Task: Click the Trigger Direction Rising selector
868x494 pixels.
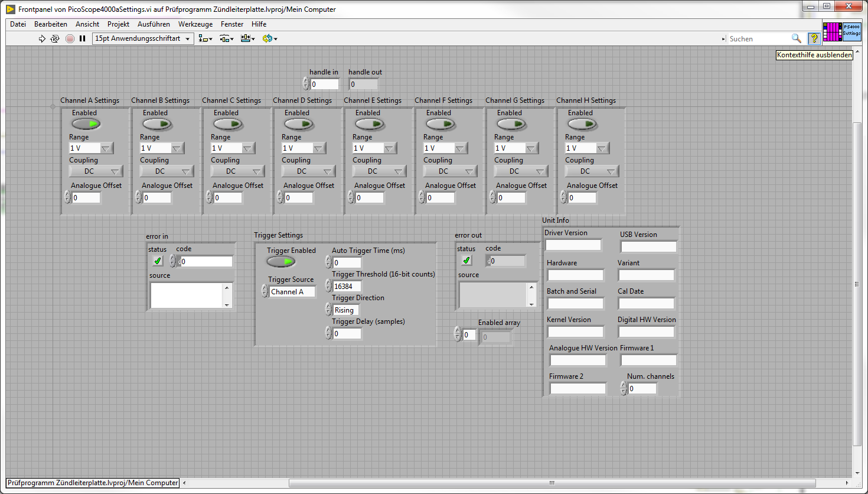Action: click(345, 310)
